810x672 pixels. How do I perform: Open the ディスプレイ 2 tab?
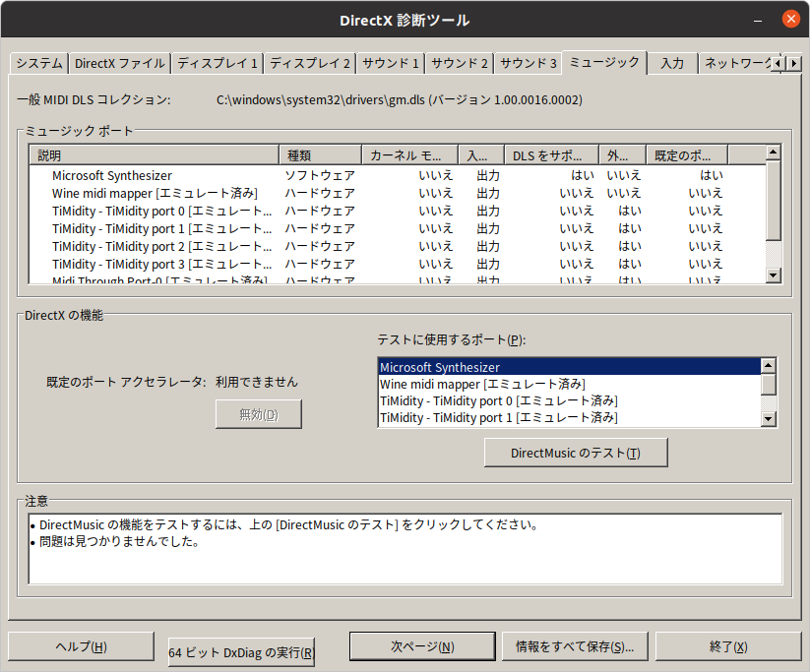(x=310, y=64)
